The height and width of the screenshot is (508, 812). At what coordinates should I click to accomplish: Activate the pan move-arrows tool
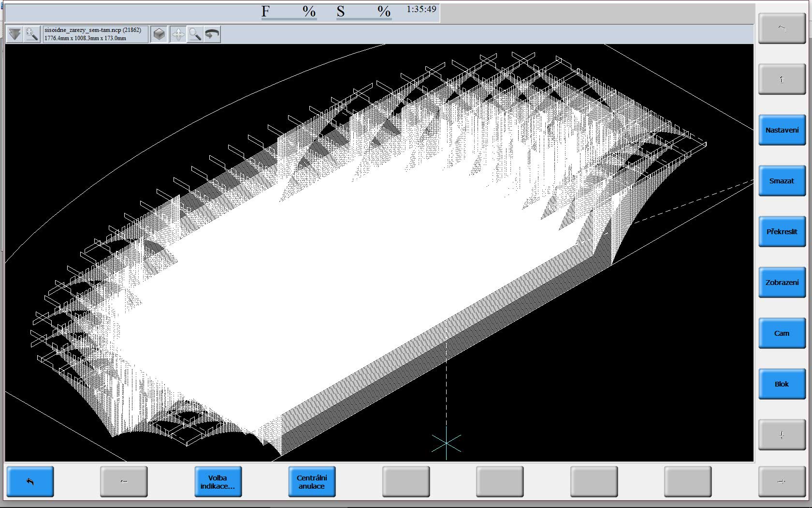point(178,34)
